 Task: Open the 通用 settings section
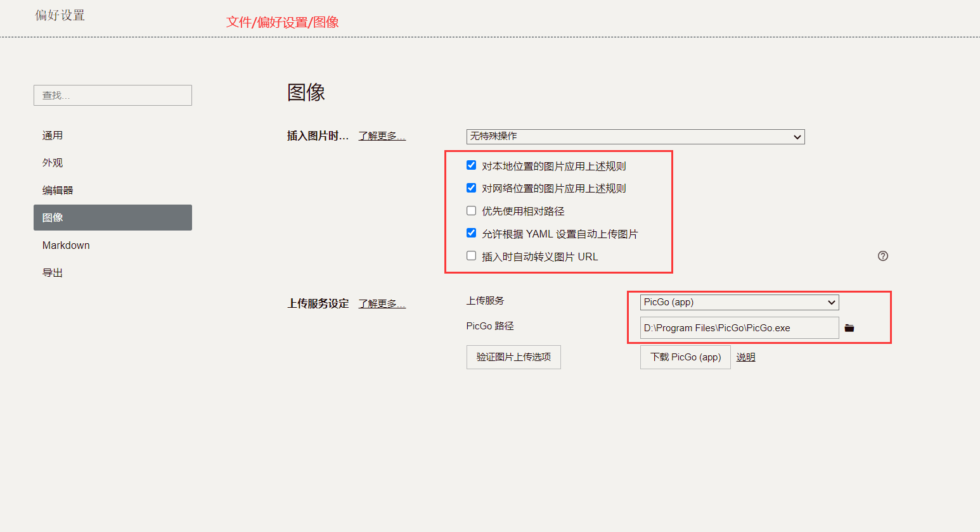pyautogui.click(x=53, y=136)
